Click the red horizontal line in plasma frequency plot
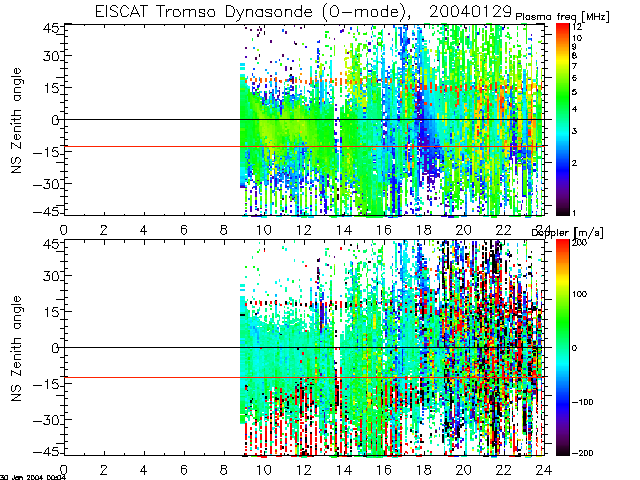Screen dimensions: 640x480 [x=304, y=146]
